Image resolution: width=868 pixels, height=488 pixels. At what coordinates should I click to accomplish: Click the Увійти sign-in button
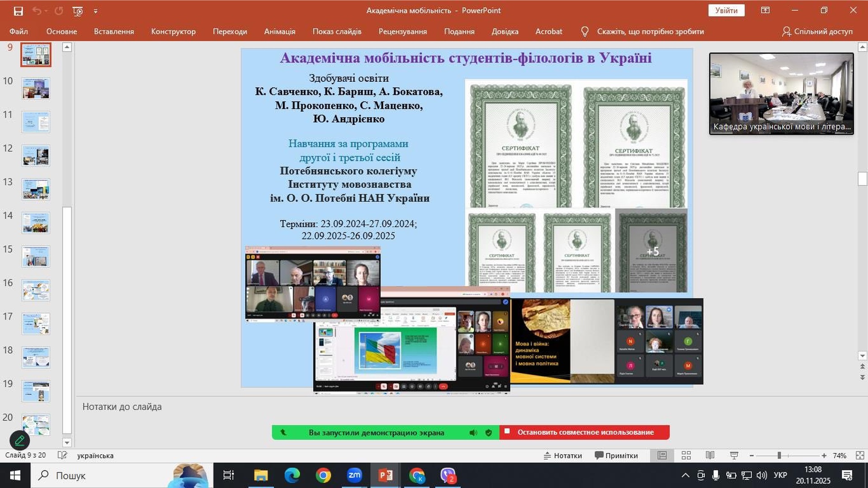[x=726, y=10]
